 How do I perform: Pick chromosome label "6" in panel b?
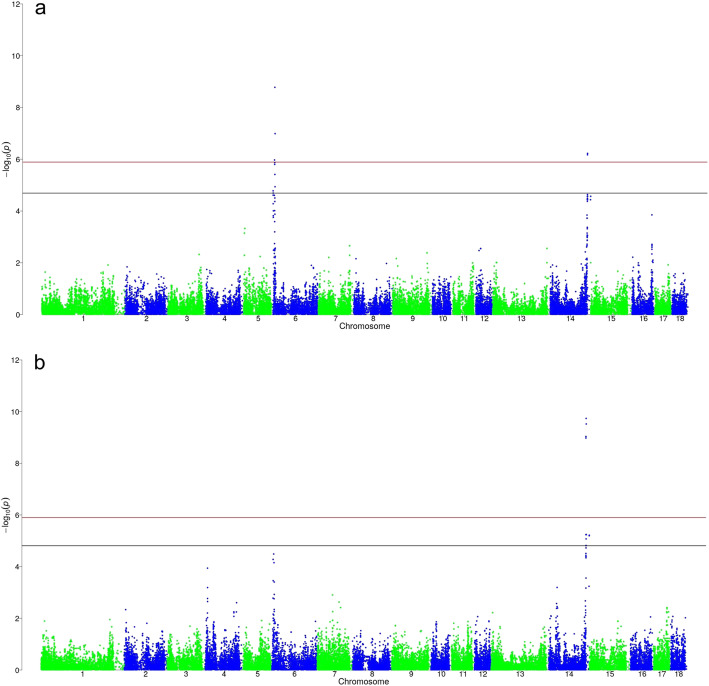pyautogui.click(x=294, y=674)
